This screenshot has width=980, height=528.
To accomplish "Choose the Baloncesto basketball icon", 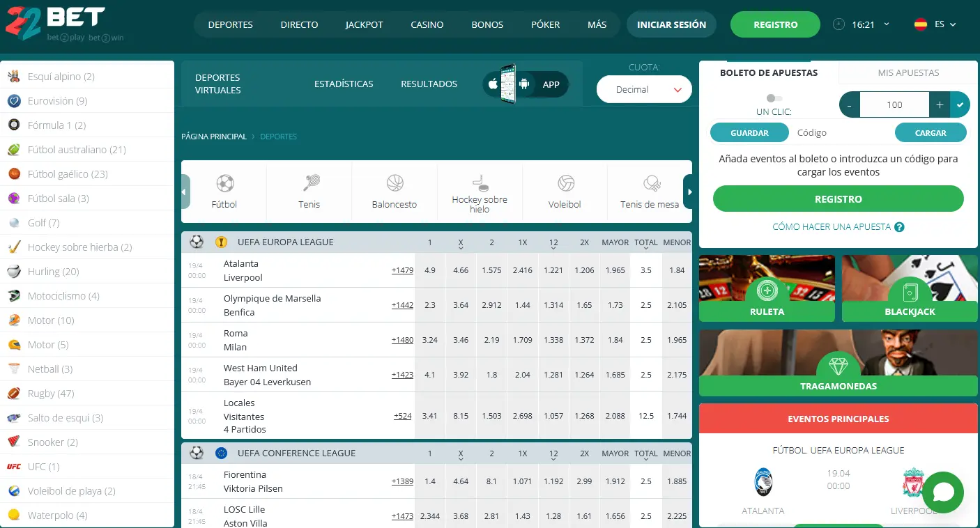I will point(395,184).
